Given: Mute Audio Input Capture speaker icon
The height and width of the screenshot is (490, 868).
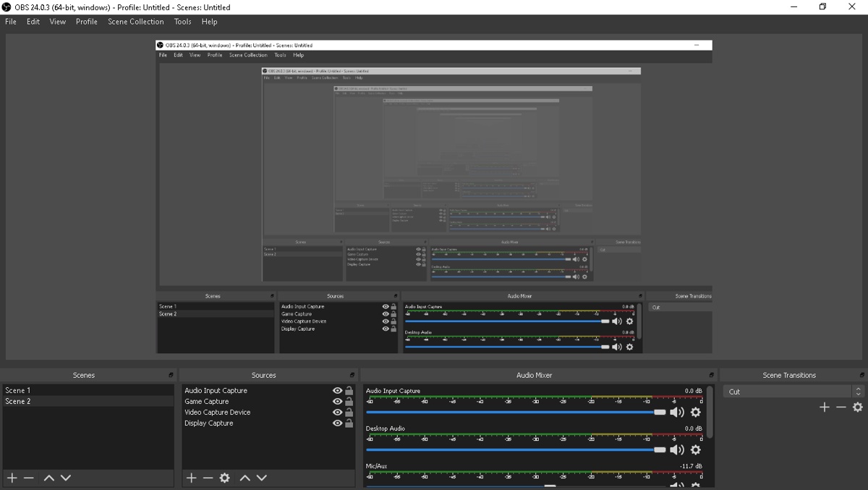Looking at the screenshot, I should point(677,412).
